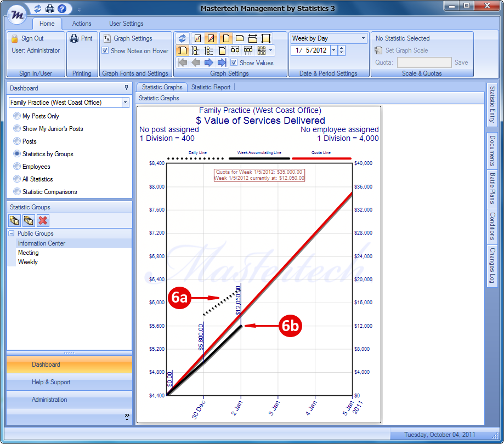The width and height of the screenshot is (504, 444).
Task: Go to next period with blue arrow
Action: [208, 62]
